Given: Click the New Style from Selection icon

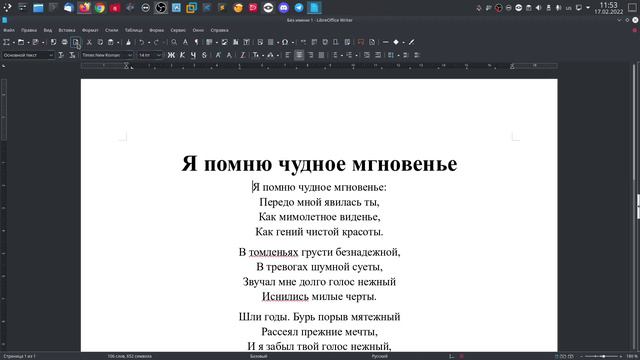Looking at the screenshot, I should 72,55.
